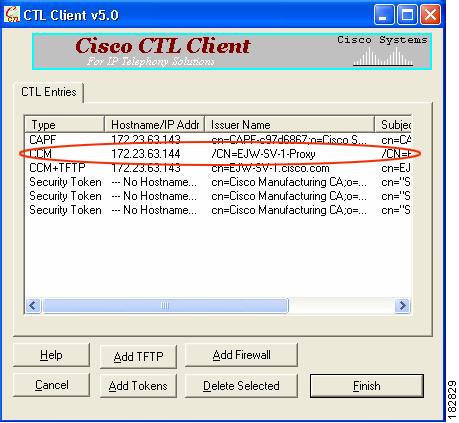The height and width of the screenshot is (423, 459).
Task: Click the Delete Selected button
Action: coord(241,386)
